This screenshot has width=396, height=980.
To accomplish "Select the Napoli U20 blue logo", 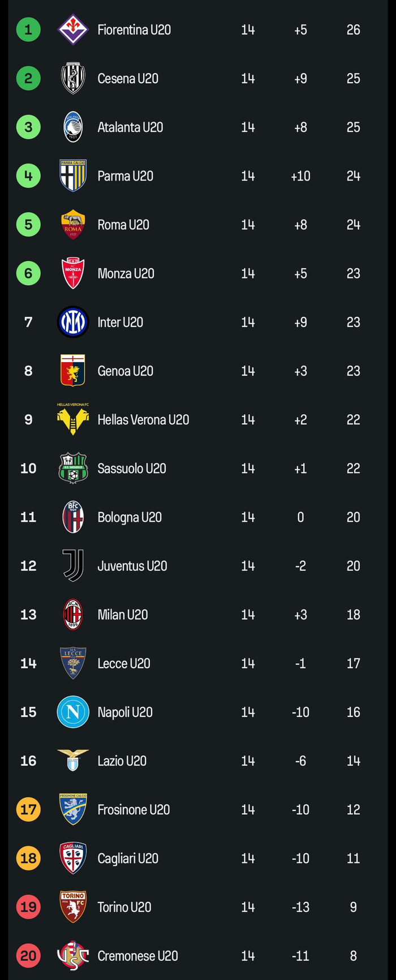I will [x=73, y=712].
